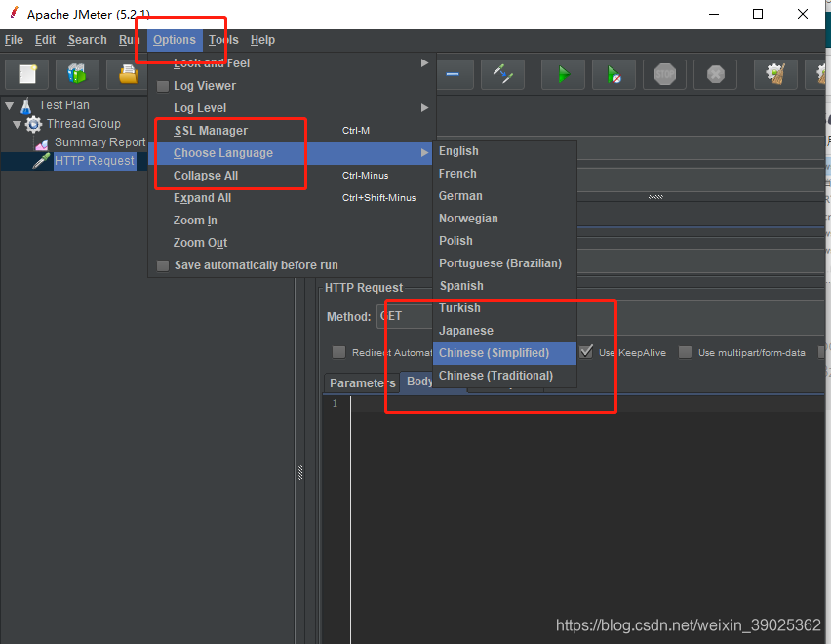Click the Test Plan flask icon
The image size is (831, 644).
(x=26, y=105)
